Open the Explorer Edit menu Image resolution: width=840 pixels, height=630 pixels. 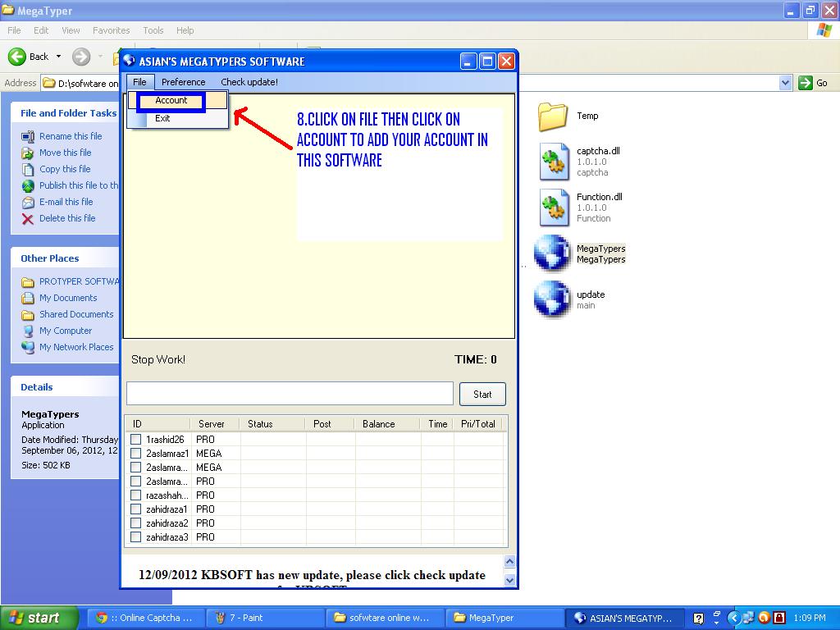[41, 30]
